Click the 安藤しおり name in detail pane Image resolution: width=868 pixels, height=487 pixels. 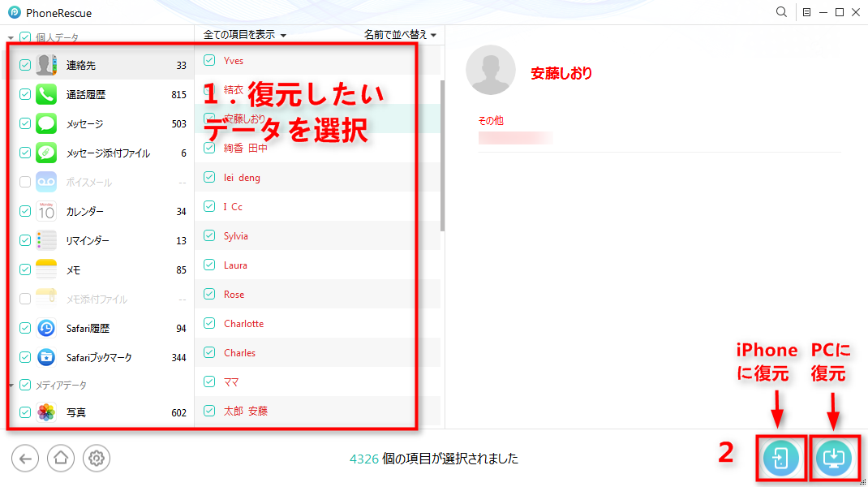coord(561,72)
